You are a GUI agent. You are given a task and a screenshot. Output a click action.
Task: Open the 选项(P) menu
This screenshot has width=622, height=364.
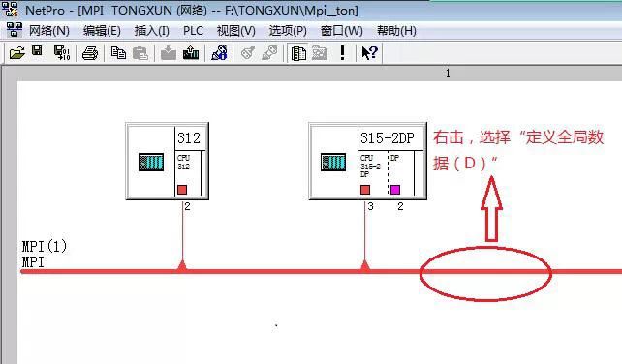288,31
